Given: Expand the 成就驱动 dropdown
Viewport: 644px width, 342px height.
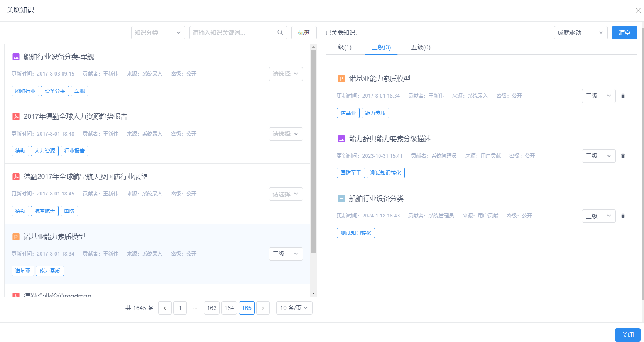Looking at the screenshot, I should coord(580,33).
